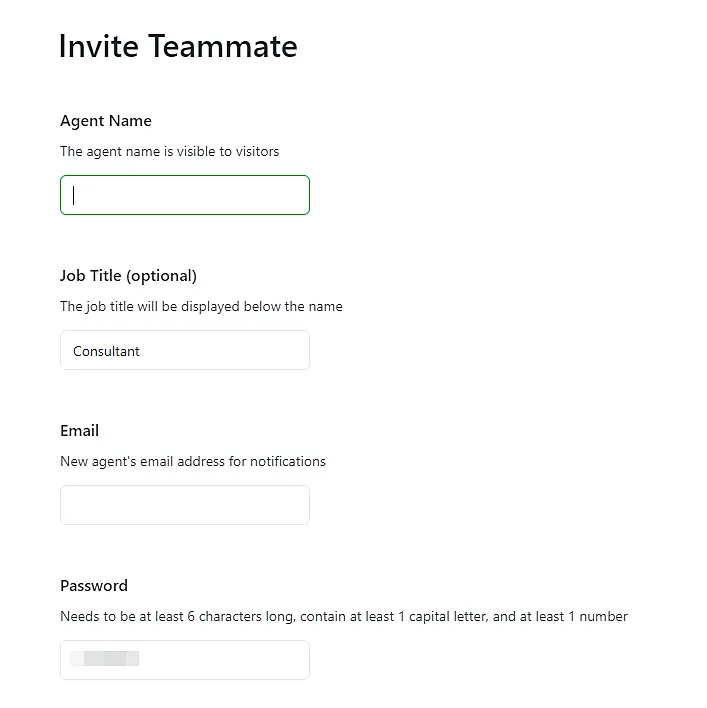The height and width of the screenshot is (708, 707).
Task: Click the "Job Title (optional)" label
Action: (x=128, y=276)
